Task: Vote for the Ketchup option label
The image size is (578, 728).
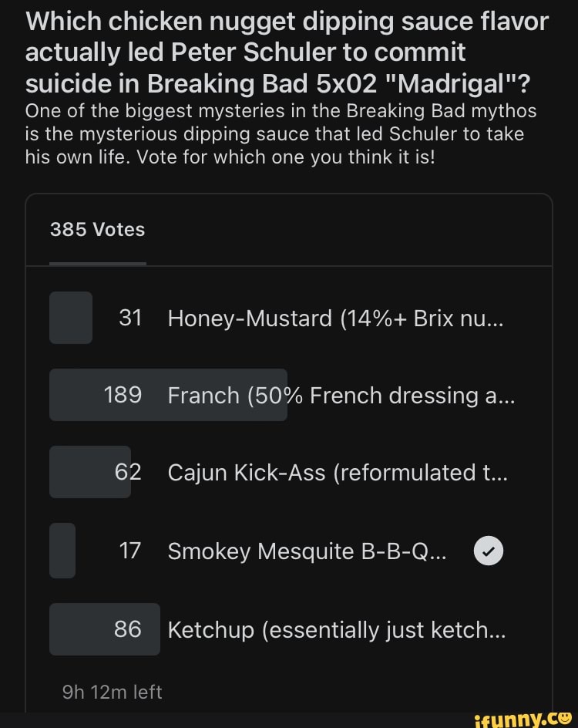Action: tap(337, 629)
